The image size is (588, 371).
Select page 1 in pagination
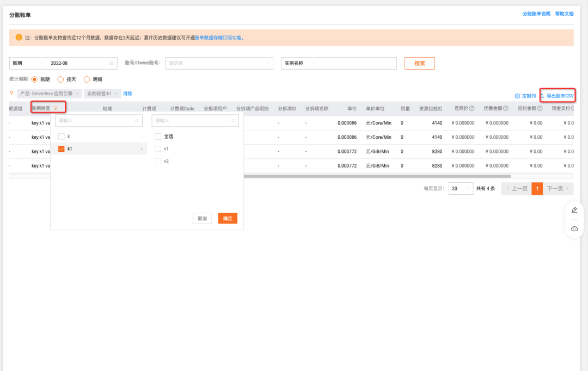pos(537,189)
